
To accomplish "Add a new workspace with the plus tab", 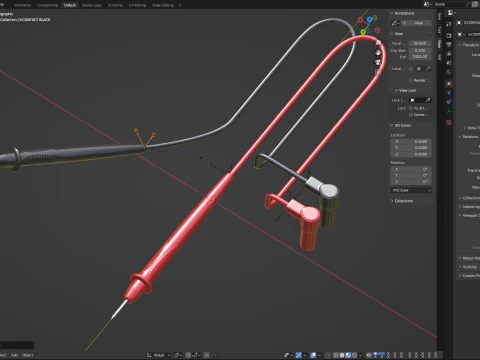I will tap(180, 5).
